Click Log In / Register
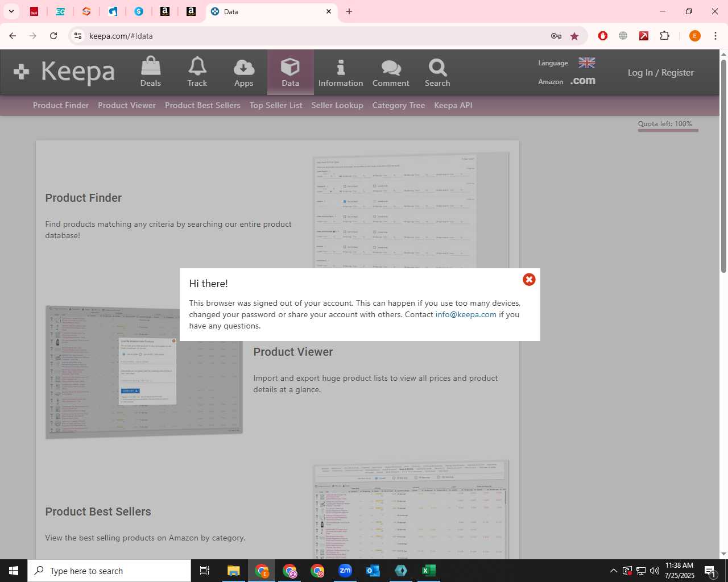This screenshot has height=582, width=728. 661,72
